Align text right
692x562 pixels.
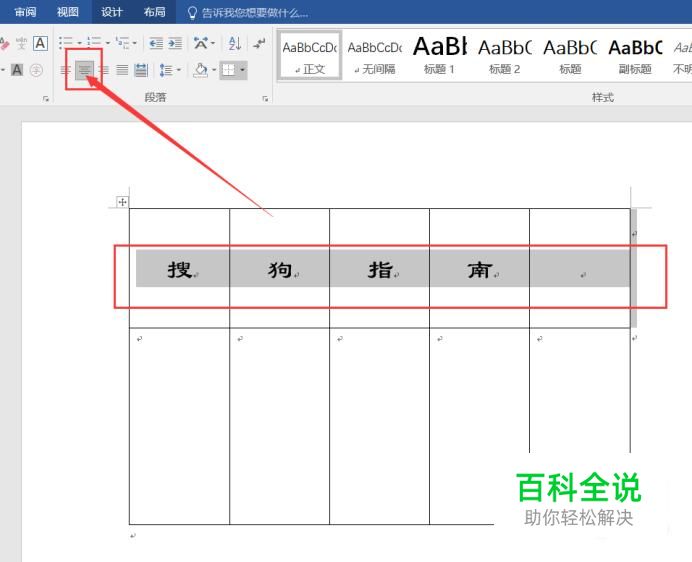(x=104, y=70)
